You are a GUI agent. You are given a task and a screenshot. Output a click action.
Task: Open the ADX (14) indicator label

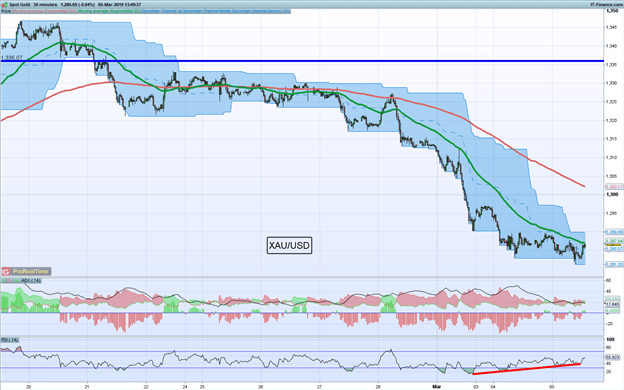pyautogui.click(x=31, y=281)
